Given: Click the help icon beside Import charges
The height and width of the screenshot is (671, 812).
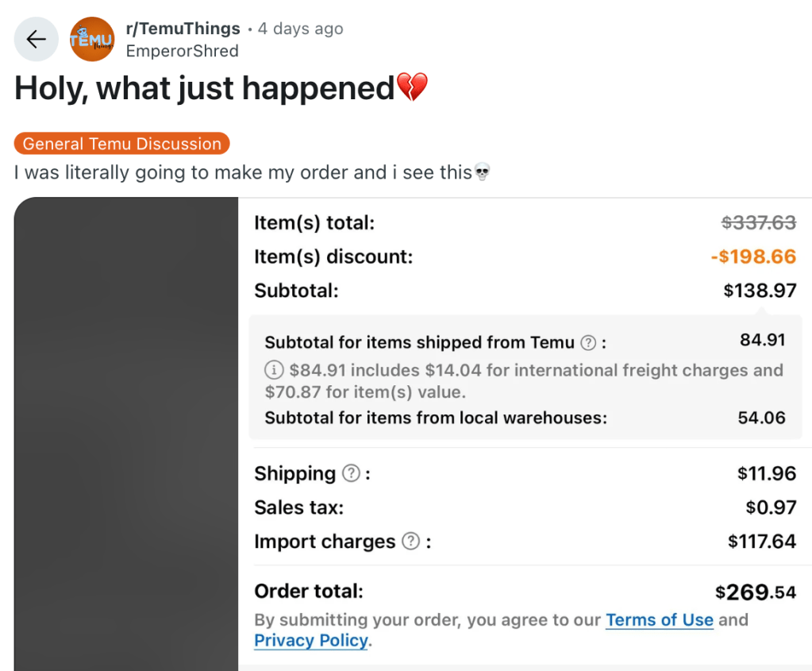Looking at the screenshot, I should point(410,542).
